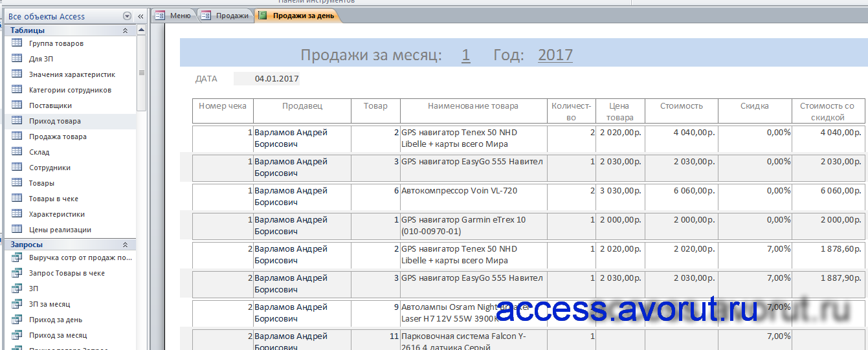Open the Группа товаров table
The width and height of the screenshot is (868, 350).
pos(56,43)
